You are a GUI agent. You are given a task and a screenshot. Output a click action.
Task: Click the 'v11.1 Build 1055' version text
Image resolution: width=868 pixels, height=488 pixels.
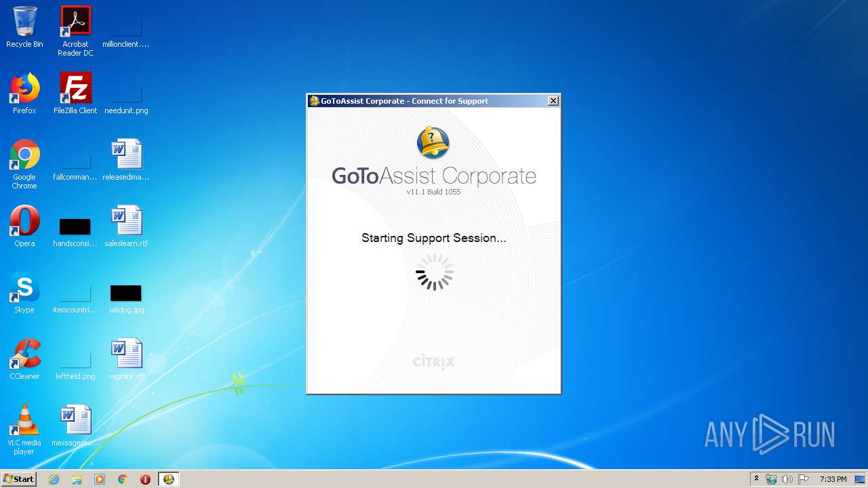tap(433, 192)
